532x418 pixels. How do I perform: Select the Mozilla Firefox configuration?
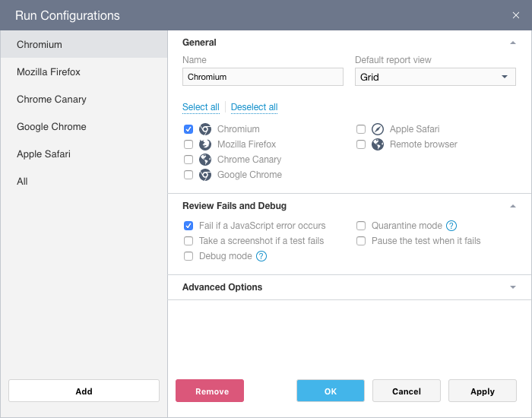[84, 72]
